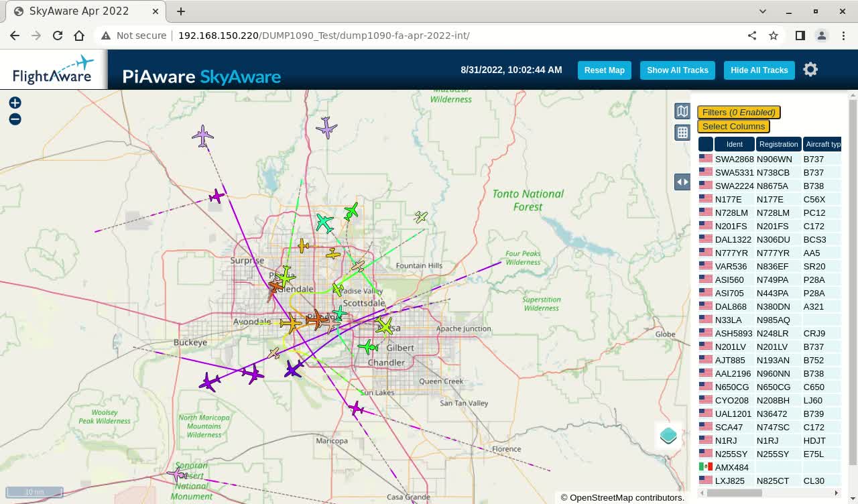Select the lime aircraft over Mesa
This screenshot has height=504, width=858.
pyautogui.click(x=384, y=326)
